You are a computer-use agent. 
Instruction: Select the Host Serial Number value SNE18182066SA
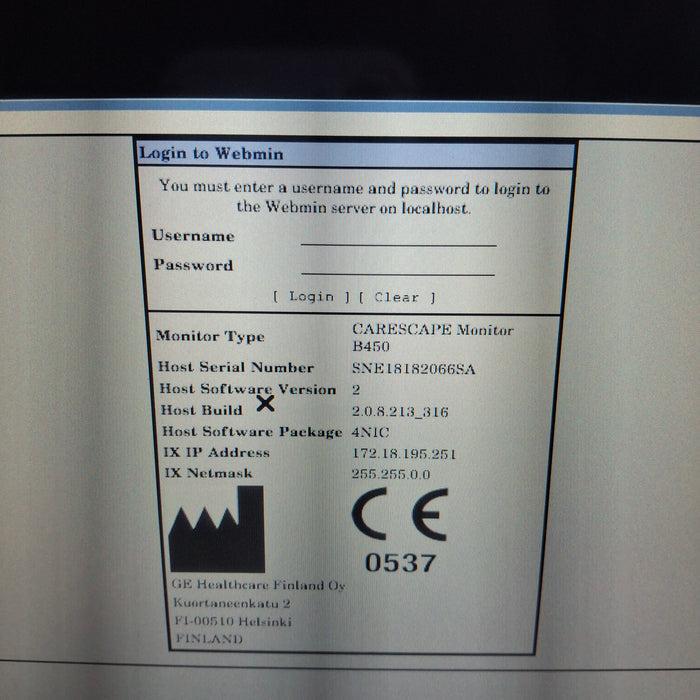(x=413, y=369)
